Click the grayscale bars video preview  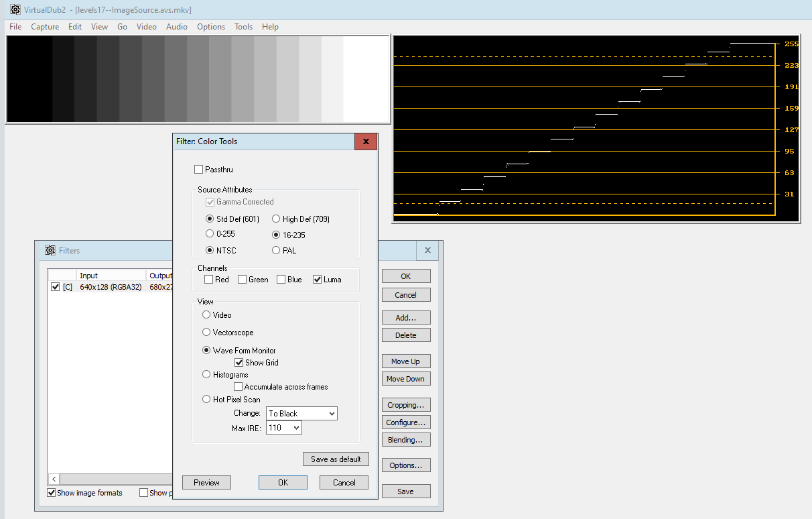click(x=198, y=79)
